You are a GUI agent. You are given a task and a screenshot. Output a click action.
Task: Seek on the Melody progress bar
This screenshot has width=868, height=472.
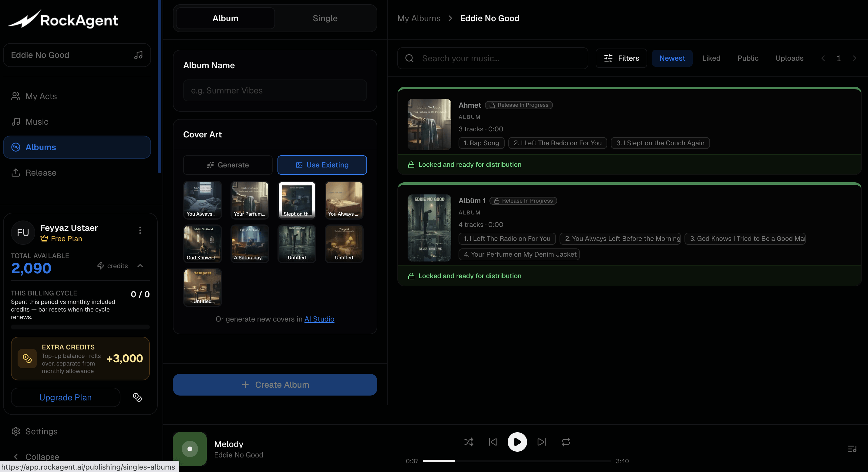[x=516, y=461]
